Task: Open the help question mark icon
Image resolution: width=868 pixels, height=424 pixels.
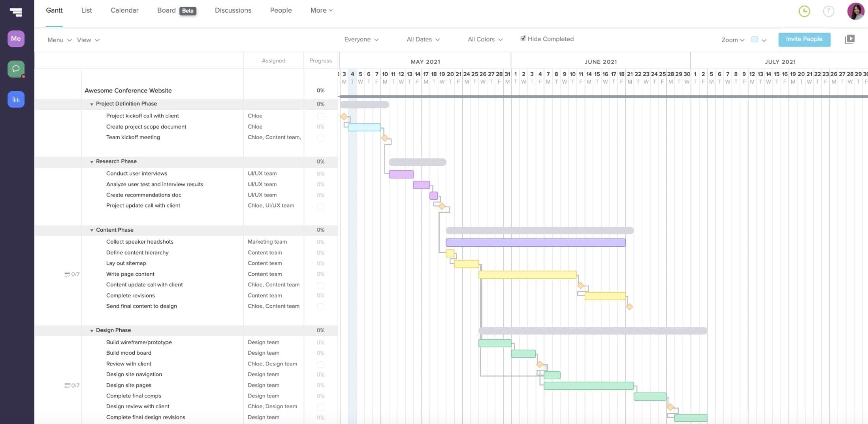Action: click(x=828, y=11)
